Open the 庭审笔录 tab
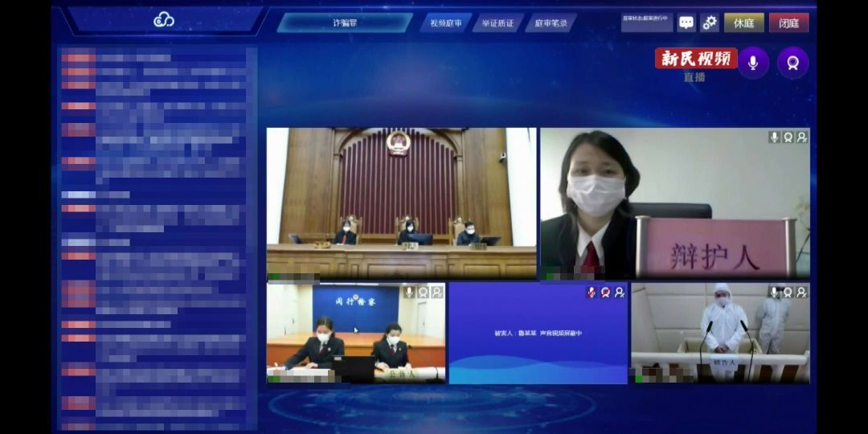The image size is (868, 434). point(551,23)
